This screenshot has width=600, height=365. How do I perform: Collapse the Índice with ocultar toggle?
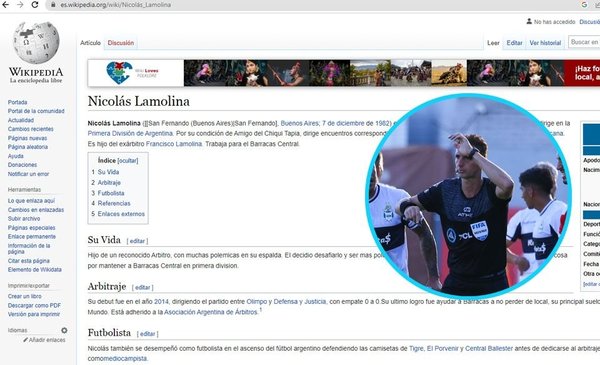128,161
